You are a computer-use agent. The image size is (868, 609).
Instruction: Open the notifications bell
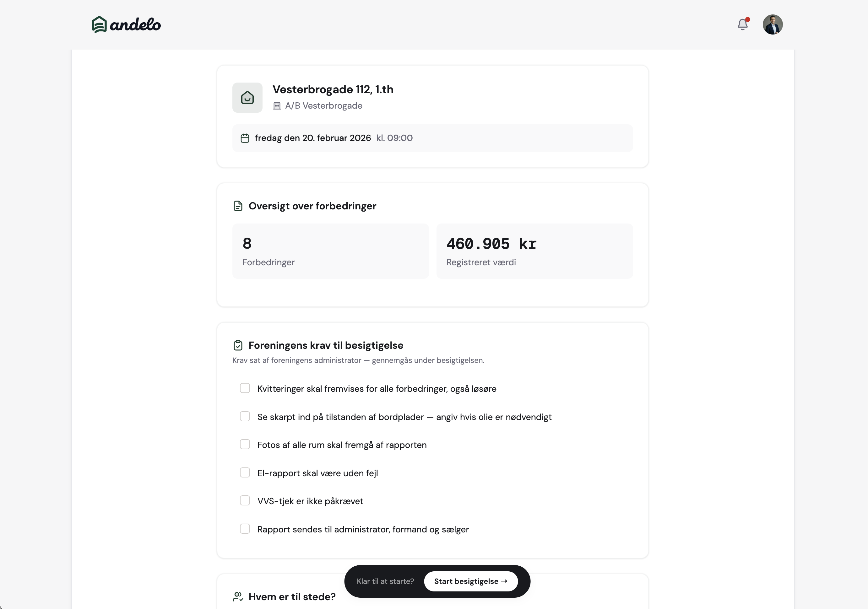(742, 24)
